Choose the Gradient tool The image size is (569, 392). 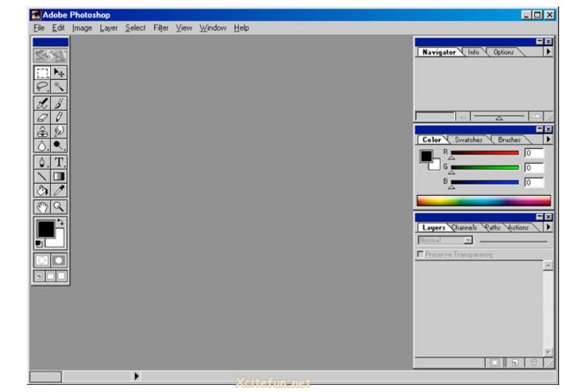pyautogui.click(x=59, y=177)
